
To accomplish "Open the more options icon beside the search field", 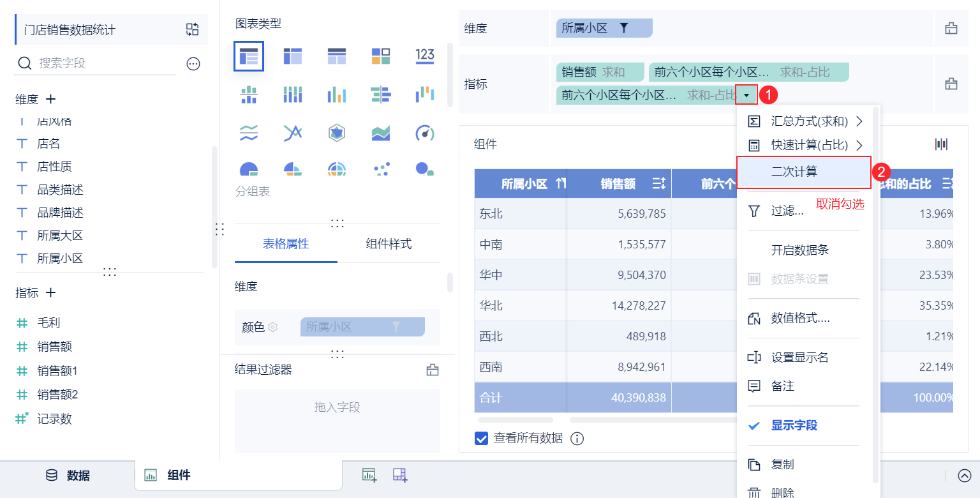I will [x=193, y=63].
